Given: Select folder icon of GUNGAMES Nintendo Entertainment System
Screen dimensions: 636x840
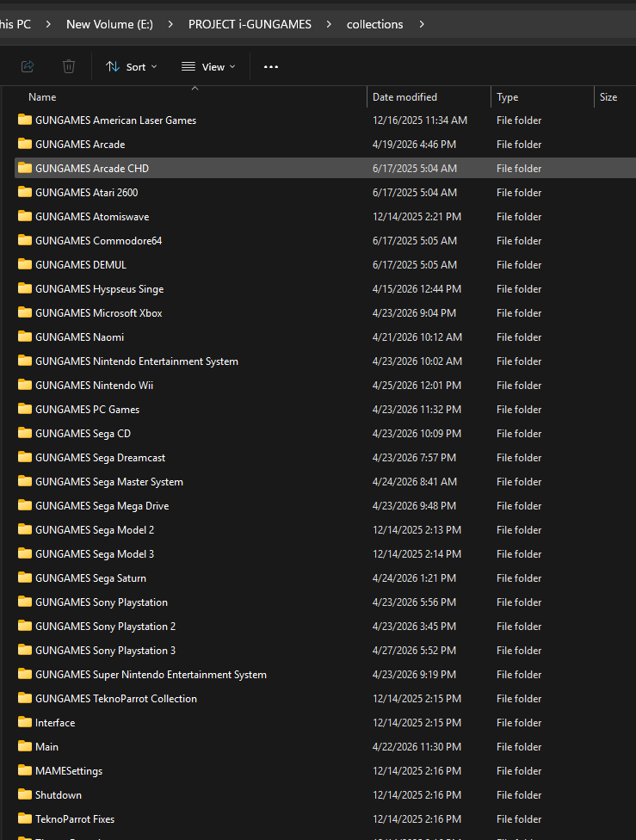Looking at the screenshot, I should point(25,361).
